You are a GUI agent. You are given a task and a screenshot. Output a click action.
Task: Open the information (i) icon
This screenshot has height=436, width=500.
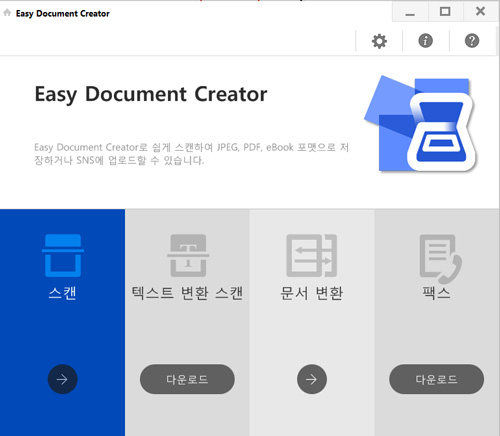coord(425,41)
